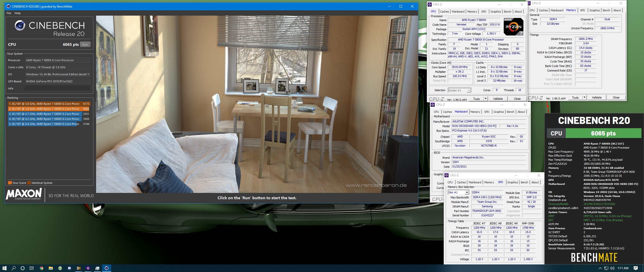
Task: Open SPD tab in CPU-Z memory window
Action: click(582, 10)
